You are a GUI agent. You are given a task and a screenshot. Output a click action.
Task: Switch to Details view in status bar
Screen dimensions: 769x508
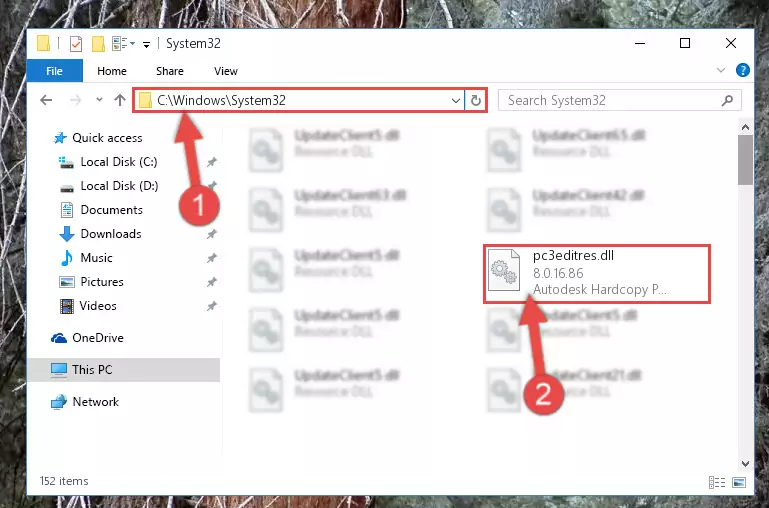tap(717, 483)
